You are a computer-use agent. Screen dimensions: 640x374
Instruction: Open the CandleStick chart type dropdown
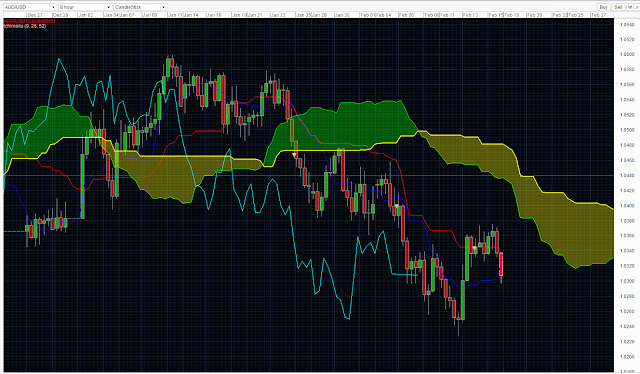click(x=140, y=7)
